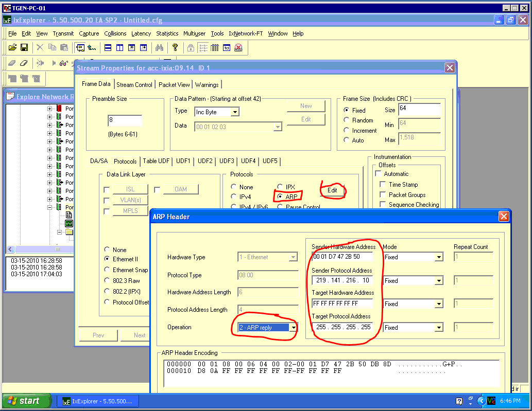Click the pink glasses toolbar icon
Screen dimensions: 532x411
(x=64, y=63)
